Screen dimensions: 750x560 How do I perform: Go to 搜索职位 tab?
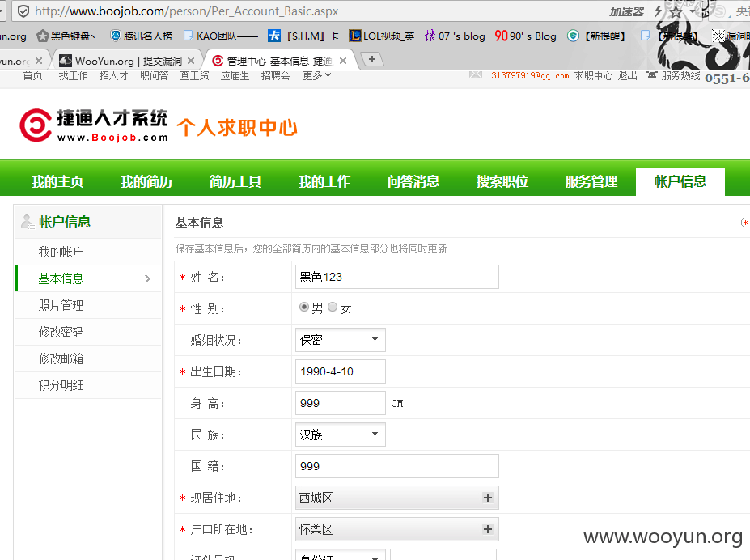coord(502,182)
